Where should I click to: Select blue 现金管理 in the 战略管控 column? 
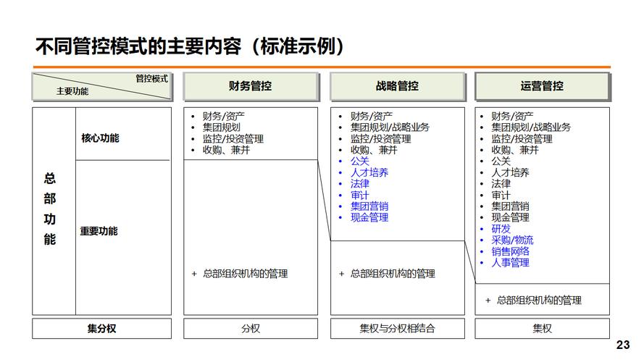(369, 217)
